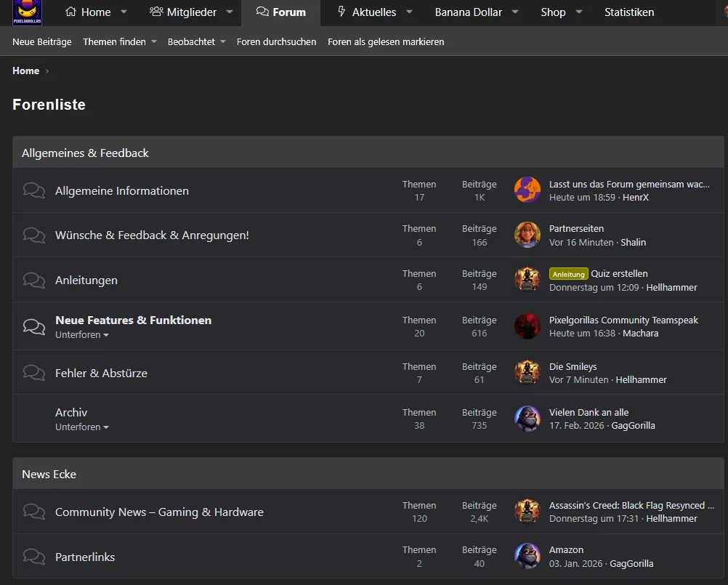Viewport: 728px width, 585px height.
Task: Click the speech bubble icon beside Fehler & Abstürze
Action: coord(34,372)
